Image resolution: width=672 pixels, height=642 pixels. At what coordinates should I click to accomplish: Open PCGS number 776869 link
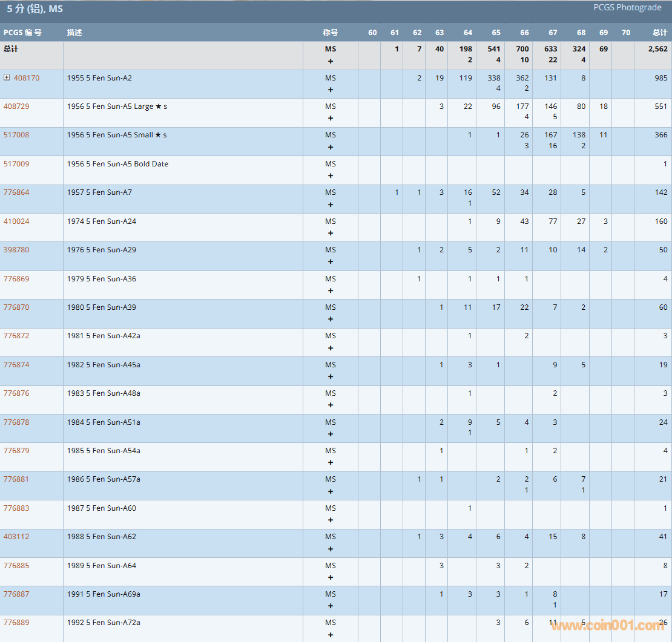[16, 279]
